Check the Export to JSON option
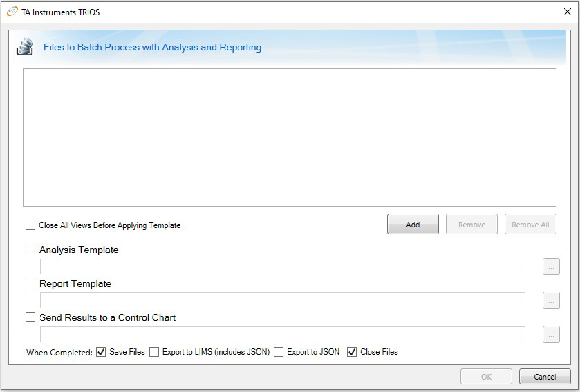580x392 pixels. click(x=279, y=352)
